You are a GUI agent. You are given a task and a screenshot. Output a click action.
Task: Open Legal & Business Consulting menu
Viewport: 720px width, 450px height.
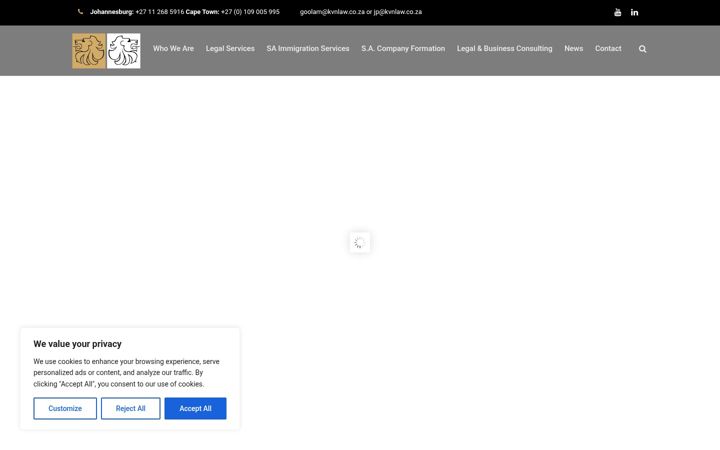[504, 49]
